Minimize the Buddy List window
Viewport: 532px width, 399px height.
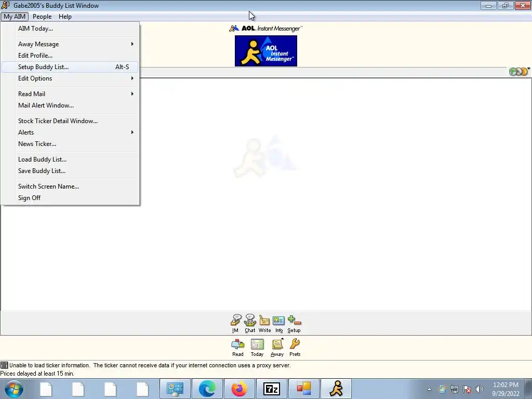488,5
